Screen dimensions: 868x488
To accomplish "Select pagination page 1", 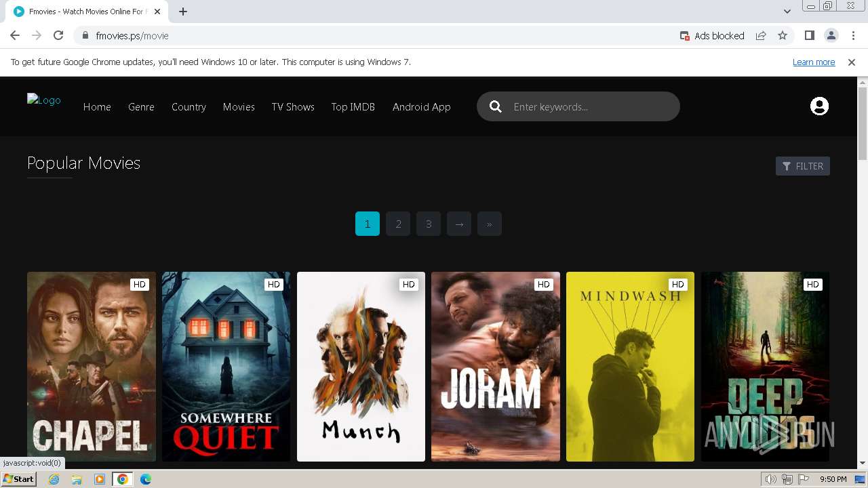I will (x=368, y=224).
